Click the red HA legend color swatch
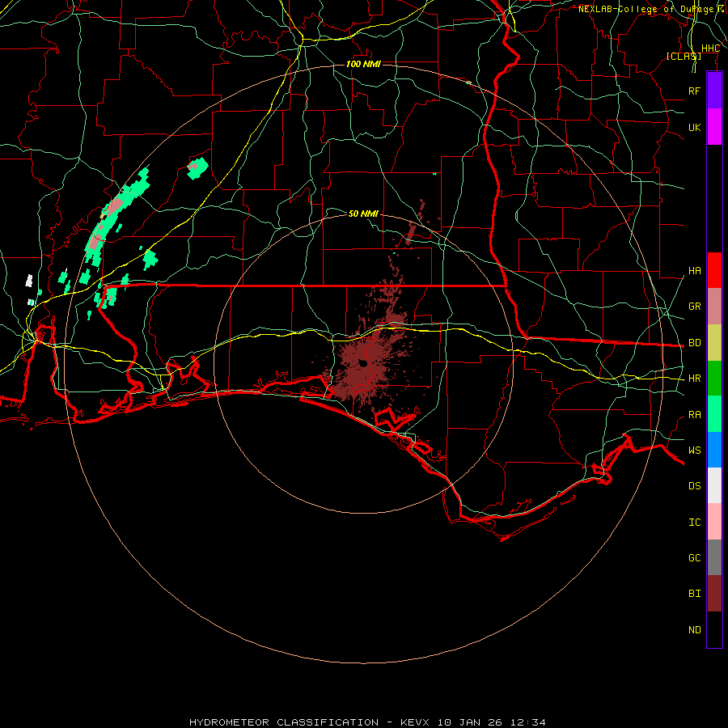The height and width of the screenshot is (728, 728). coord(714,270)
